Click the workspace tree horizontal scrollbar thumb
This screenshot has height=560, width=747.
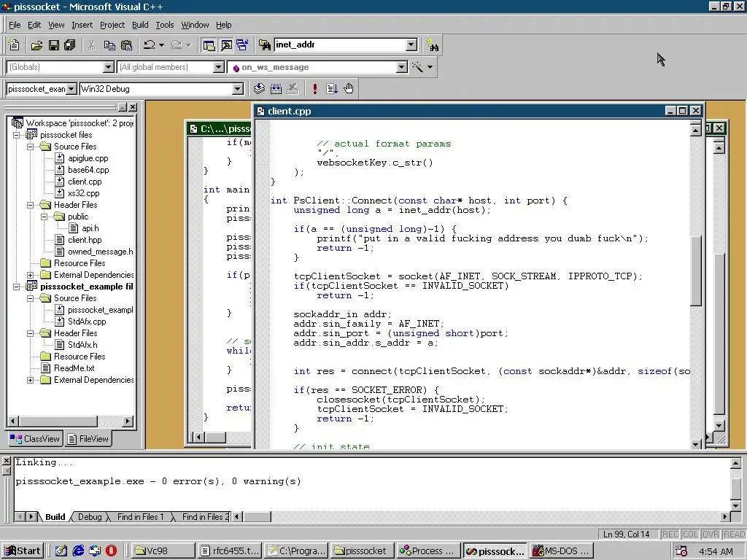click(58, 421)
